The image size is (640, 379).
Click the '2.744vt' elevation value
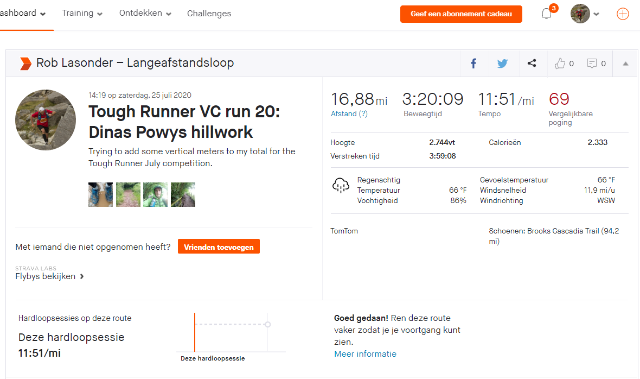point(442,142)
